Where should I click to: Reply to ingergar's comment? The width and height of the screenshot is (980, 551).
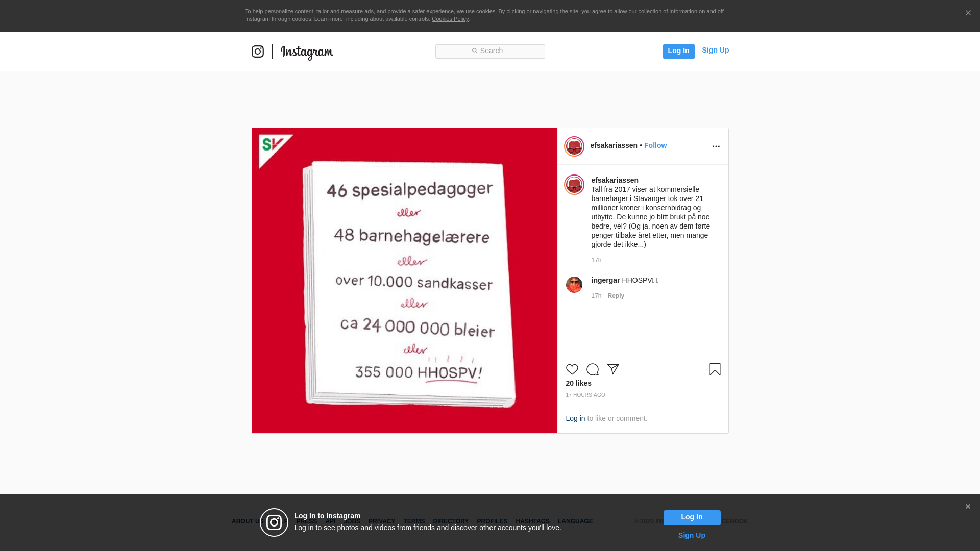tap(616, 296)
